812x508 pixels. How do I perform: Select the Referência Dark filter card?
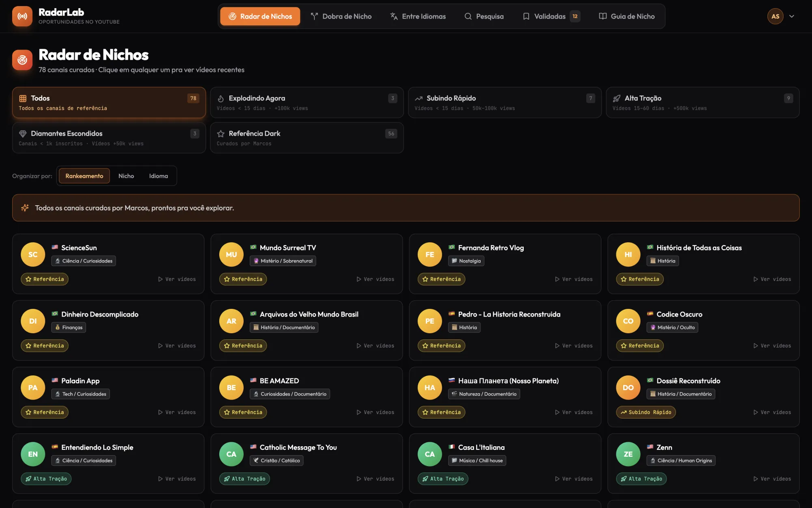(x=307, y=138)
